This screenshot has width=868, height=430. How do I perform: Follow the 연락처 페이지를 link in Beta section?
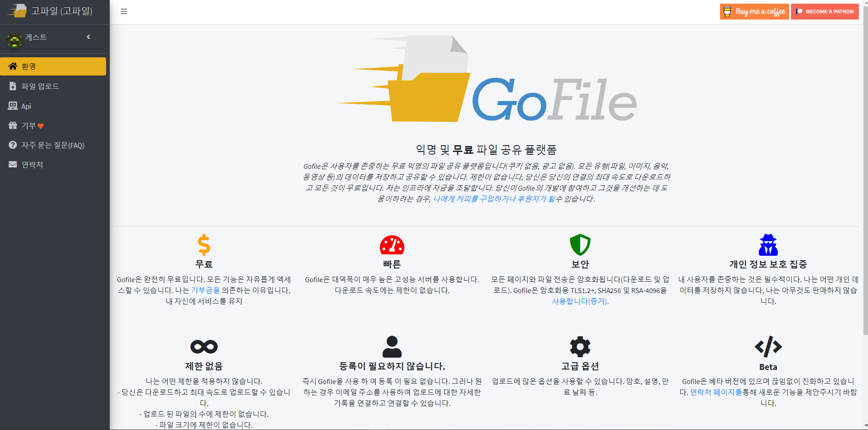[x=716, y=392]
